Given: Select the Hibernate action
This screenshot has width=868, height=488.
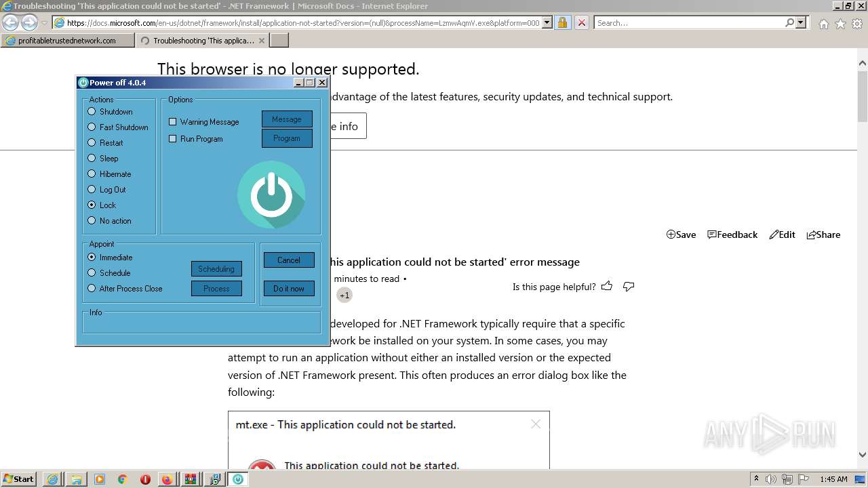Looking at the screenshot, I should click(x=110, y=174).
